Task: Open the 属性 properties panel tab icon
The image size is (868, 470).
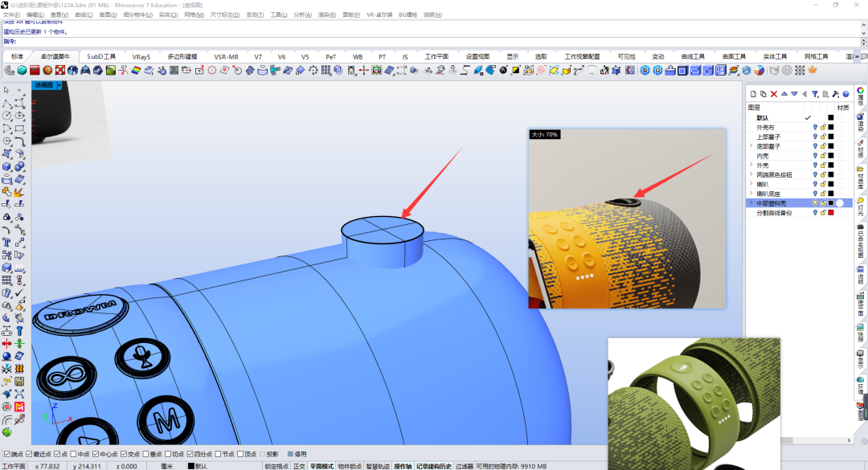Action: point(861,96)
